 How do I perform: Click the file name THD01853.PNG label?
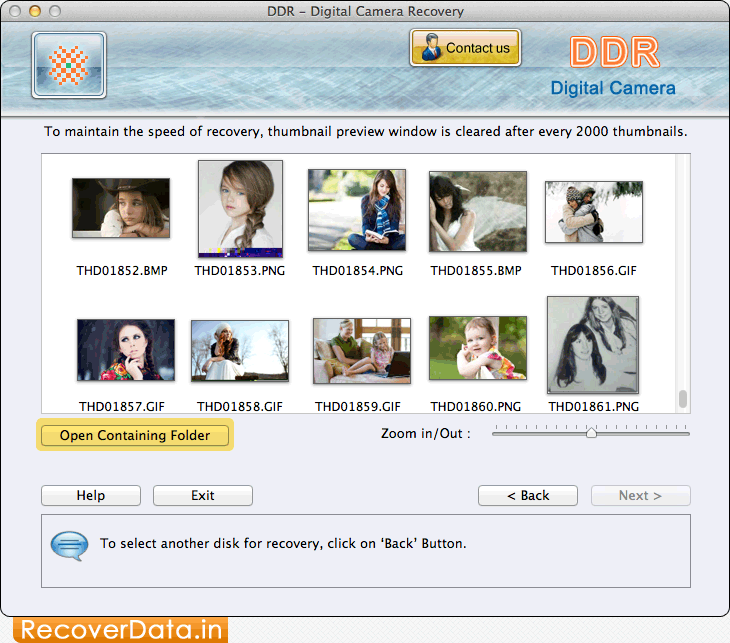coord(240,271)
